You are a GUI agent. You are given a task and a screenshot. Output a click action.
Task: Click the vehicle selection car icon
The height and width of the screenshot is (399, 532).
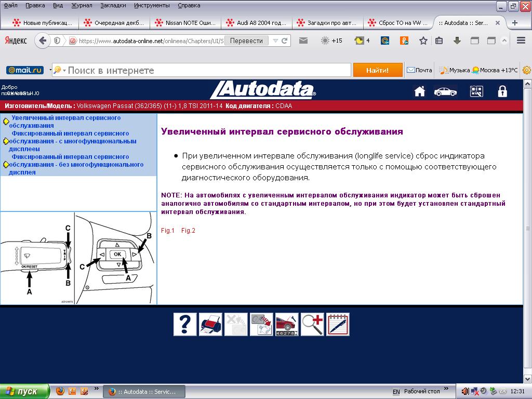coord(445,91)
